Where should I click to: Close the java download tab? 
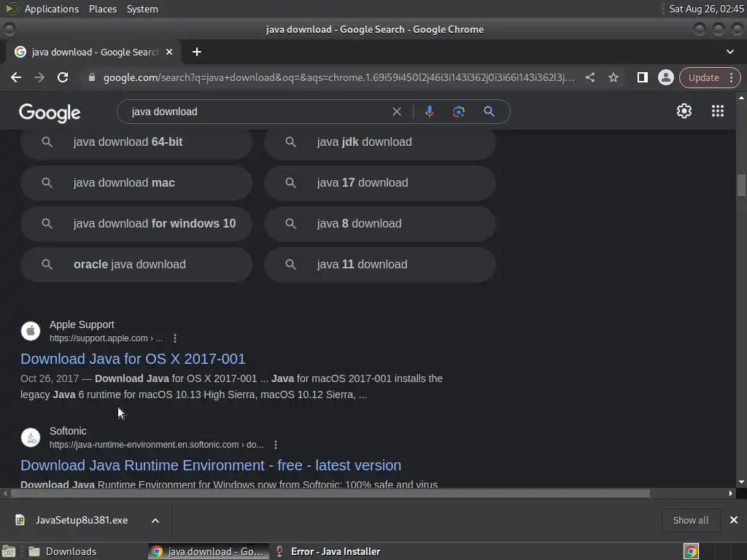coord(169,52)
